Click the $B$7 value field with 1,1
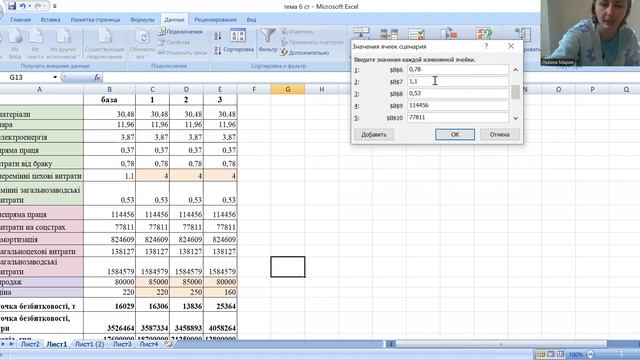 pos(458,81)
